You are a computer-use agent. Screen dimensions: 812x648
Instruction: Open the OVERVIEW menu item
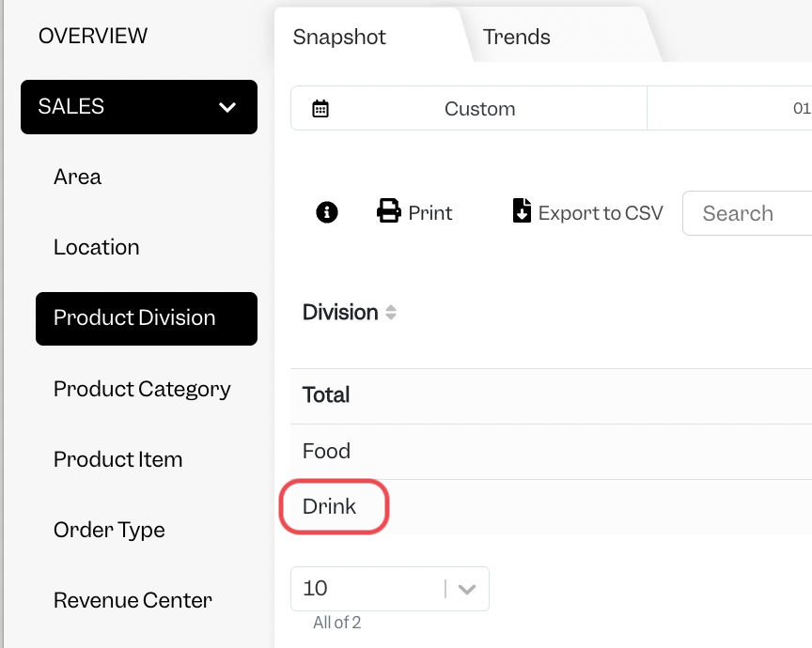93,37
